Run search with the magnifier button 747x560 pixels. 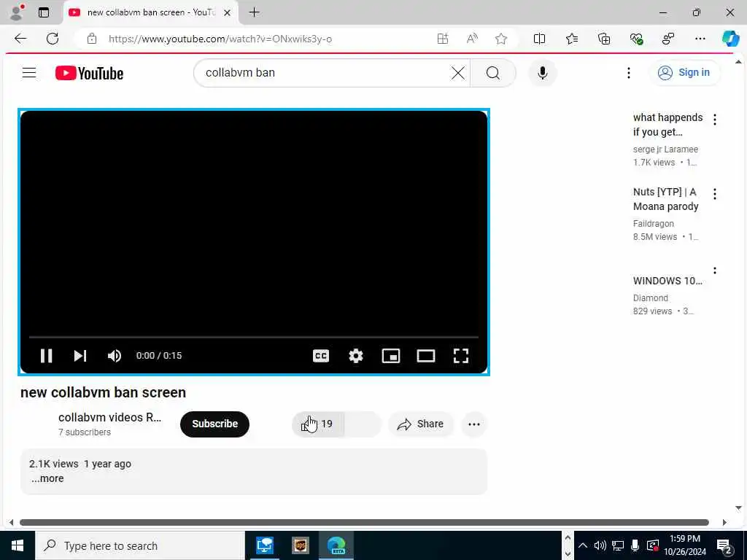pyautogui.click(x=493, y=73)
